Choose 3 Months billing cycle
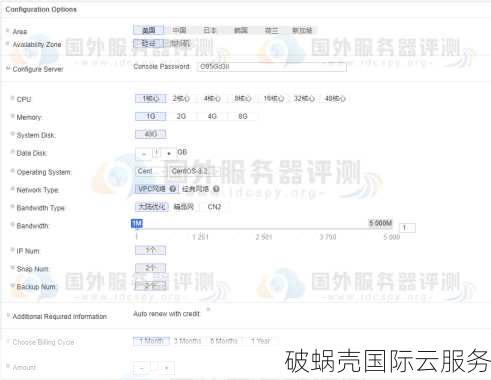 pyautogui.click(x=188, y=341)
